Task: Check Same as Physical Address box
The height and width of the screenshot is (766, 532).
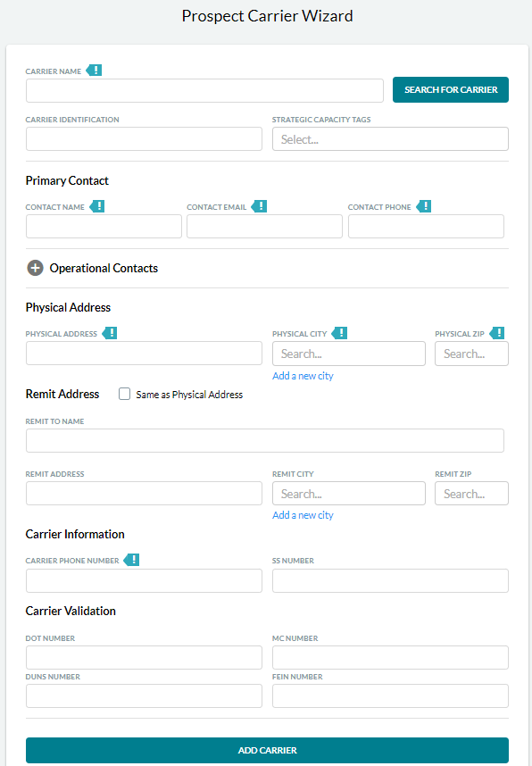Action: [x=125, y=394]
